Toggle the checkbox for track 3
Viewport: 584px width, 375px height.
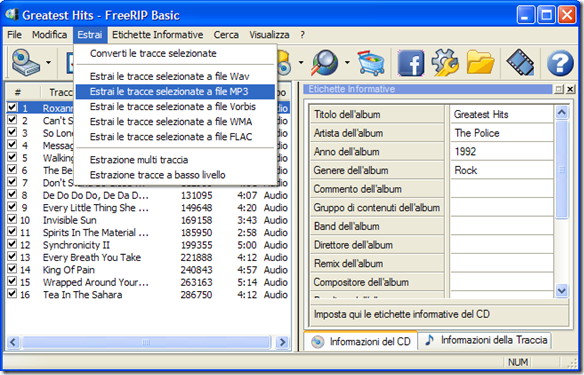point(12,133)
